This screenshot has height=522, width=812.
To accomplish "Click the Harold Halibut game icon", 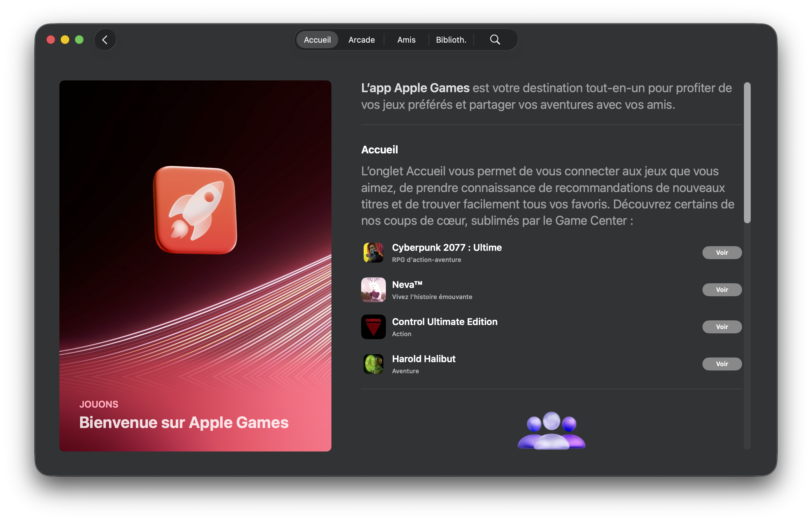I will tap(373, 364).
